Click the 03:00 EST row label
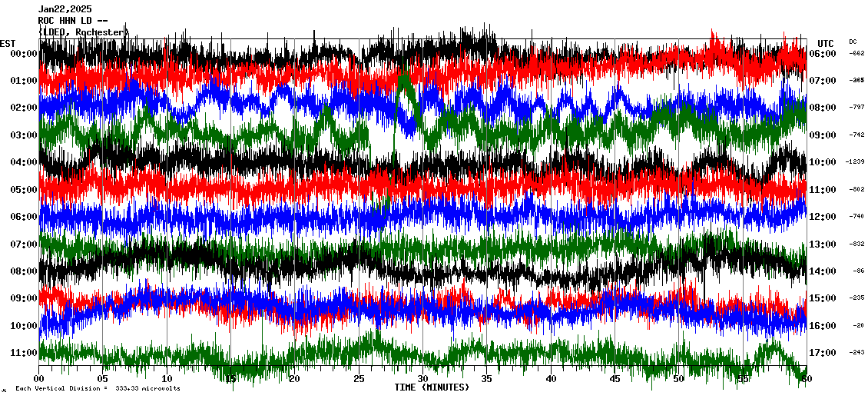 click(x=23, y=135)
